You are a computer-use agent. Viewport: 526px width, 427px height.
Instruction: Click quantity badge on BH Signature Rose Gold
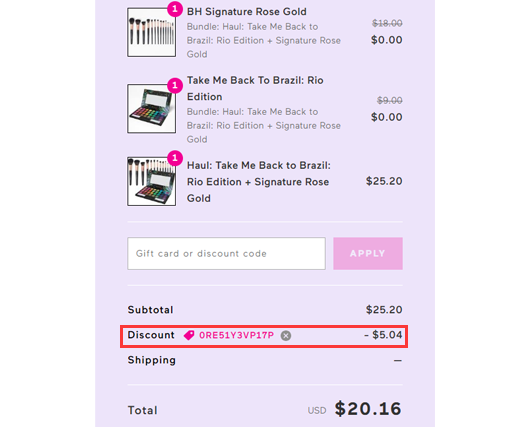tap(175, 9)
